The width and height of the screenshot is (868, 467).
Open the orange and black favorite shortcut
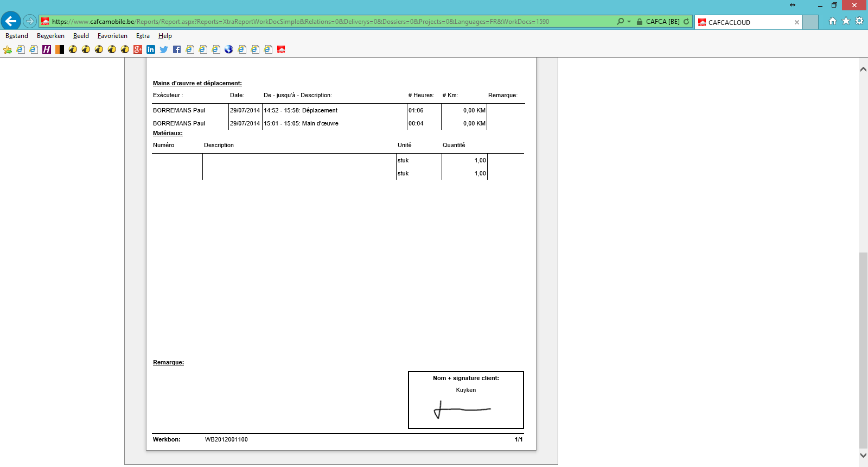[x=60, y=49]
